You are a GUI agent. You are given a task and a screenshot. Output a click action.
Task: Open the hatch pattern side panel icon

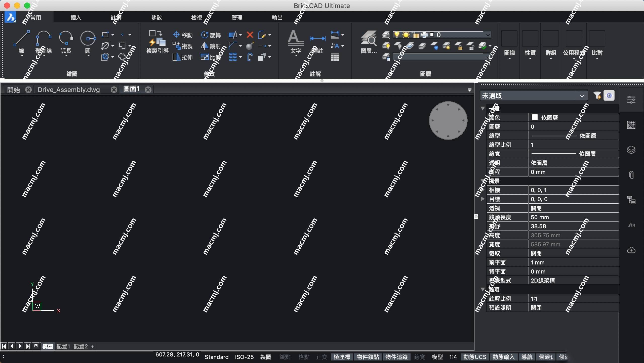pyautogui.click(x=631, y=125)
